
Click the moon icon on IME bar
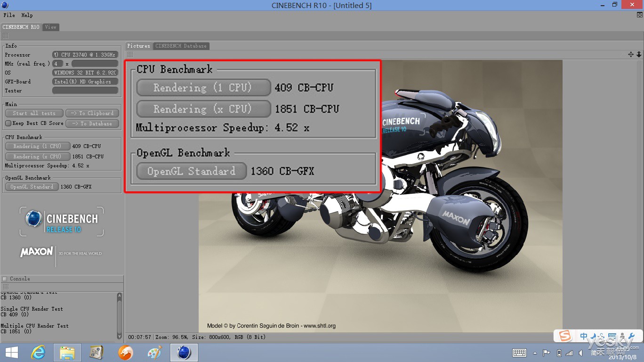click(x=593, y=336)
